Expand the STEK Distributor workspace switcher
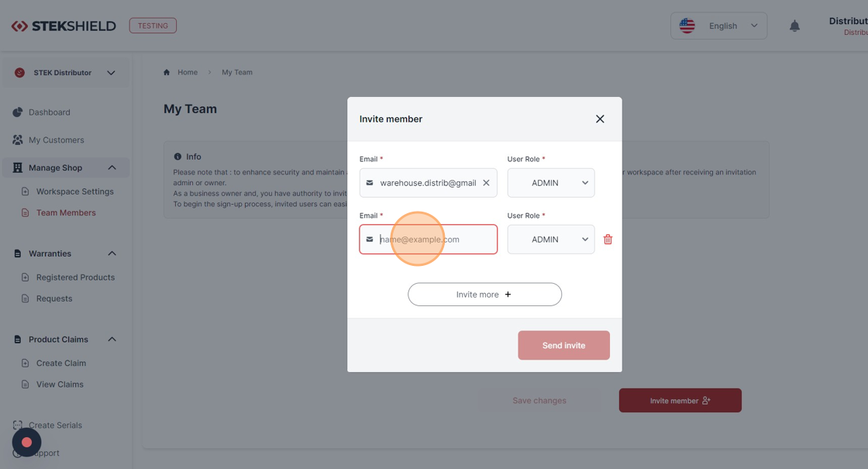The width and height of the screenshot is (868, 469). [x=66, y=73]
